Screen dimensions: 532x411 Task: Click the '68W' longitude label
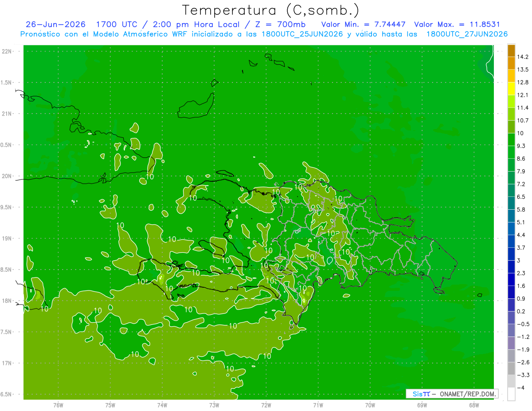point(473,405)
